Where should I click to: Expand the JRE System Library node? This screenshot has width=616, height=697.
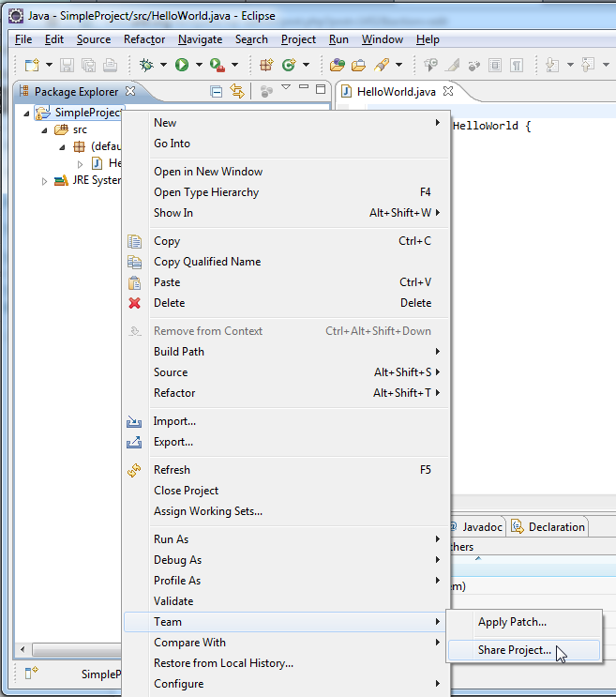click(44, 181)
